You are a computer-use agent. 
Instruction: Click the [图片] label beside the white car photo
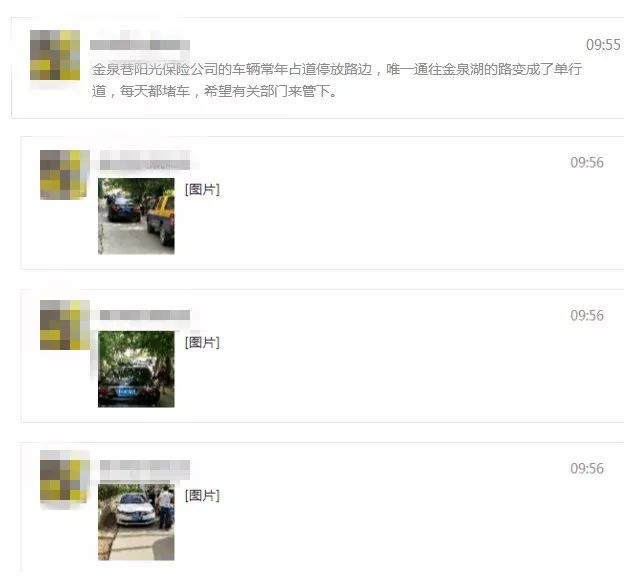click(x=202, y=495)
